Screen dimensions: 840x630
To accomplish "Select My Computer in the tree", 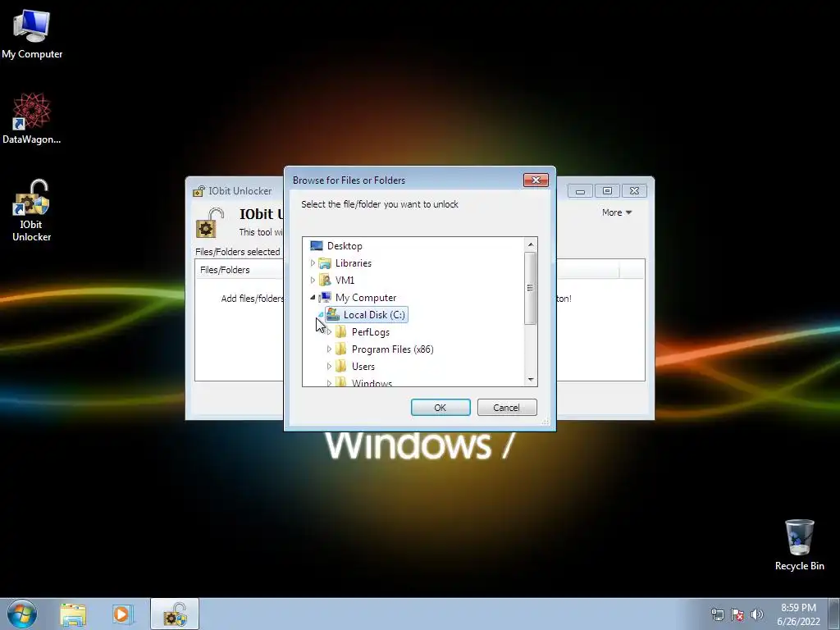I will coord(365,297).
